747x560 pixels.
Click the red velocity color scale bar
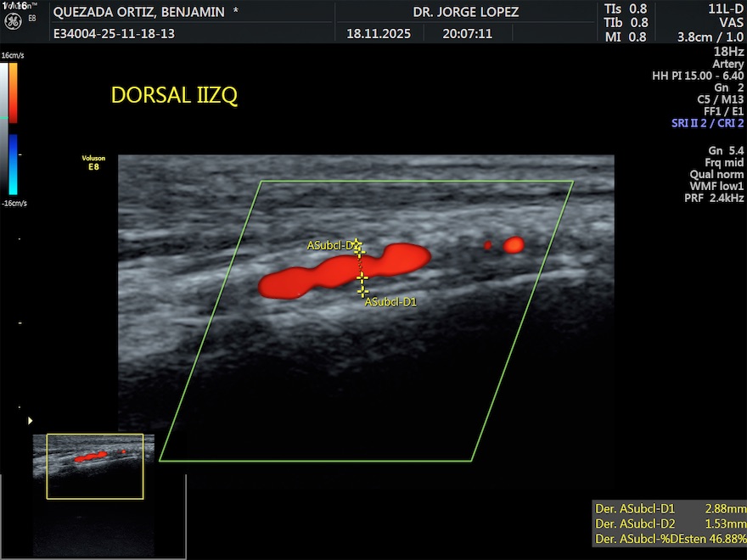pos(14,92)
